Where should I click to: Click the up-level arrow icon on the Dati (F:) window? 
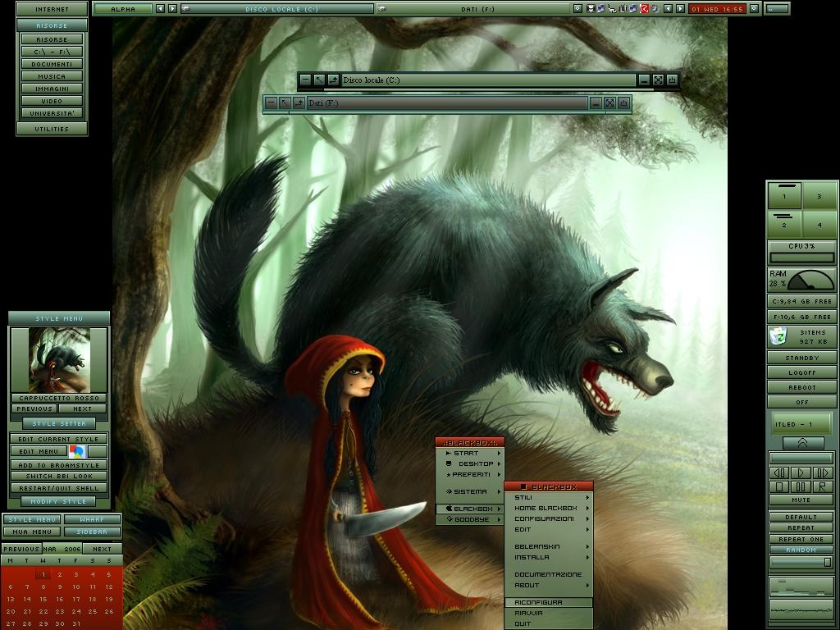click(299, 103)
